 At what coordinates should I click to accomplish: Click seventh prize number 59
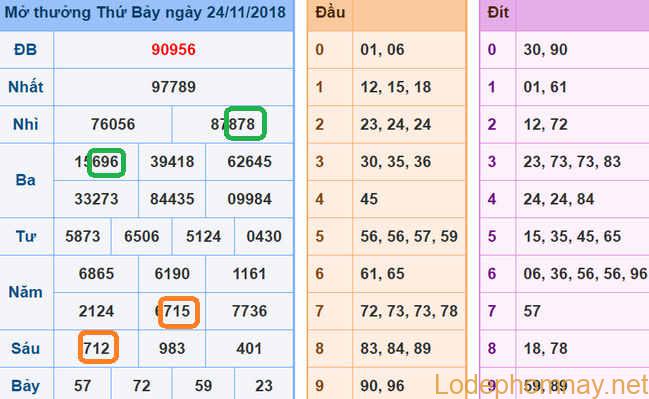click(203, 386)
